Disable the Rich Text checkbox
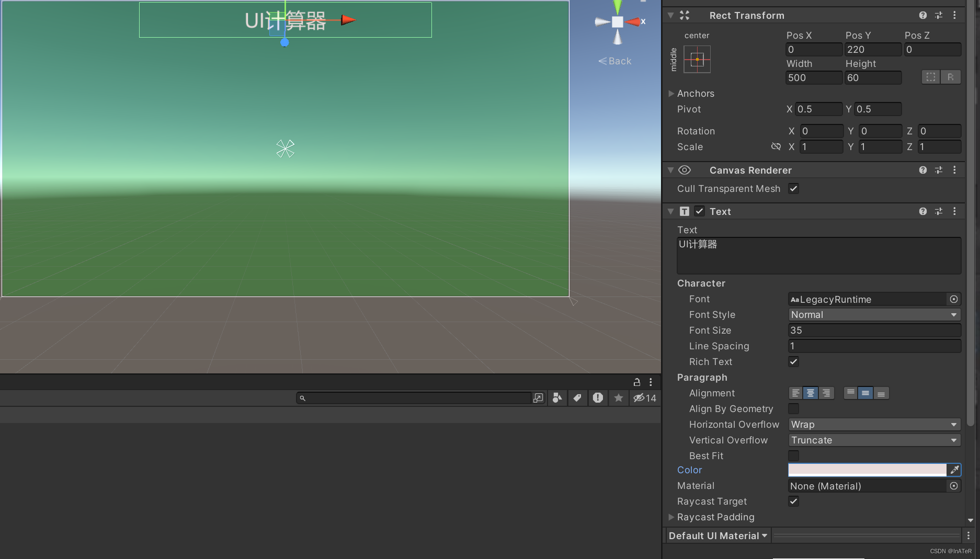 (793, 361)
